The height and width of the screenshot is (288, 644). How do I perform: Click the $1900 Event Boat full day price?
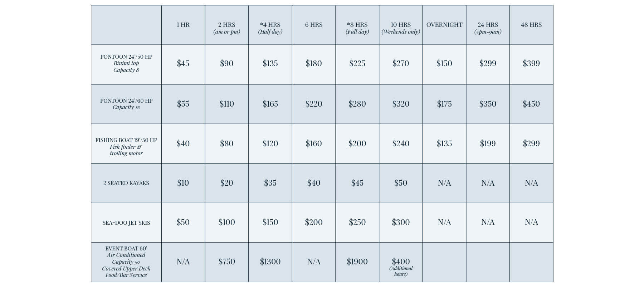pyautogui.click(x=357, y=262)
